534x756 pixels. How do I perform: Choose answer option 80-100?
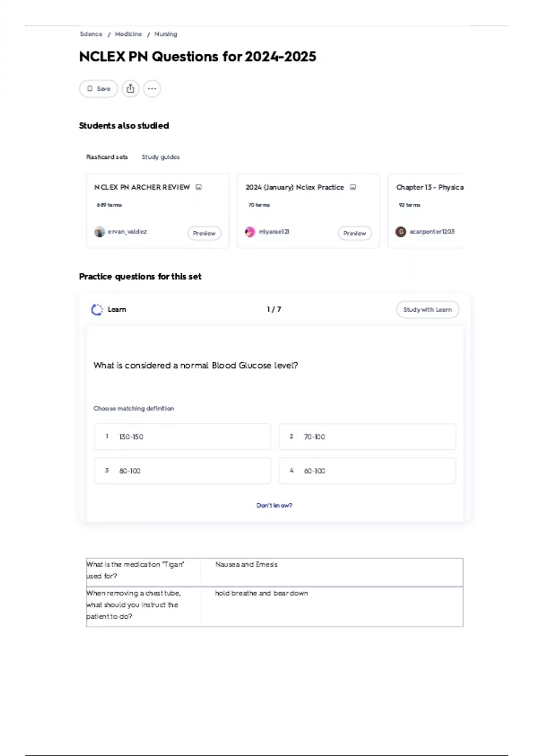pyautogui.click(x=182, y=470)
